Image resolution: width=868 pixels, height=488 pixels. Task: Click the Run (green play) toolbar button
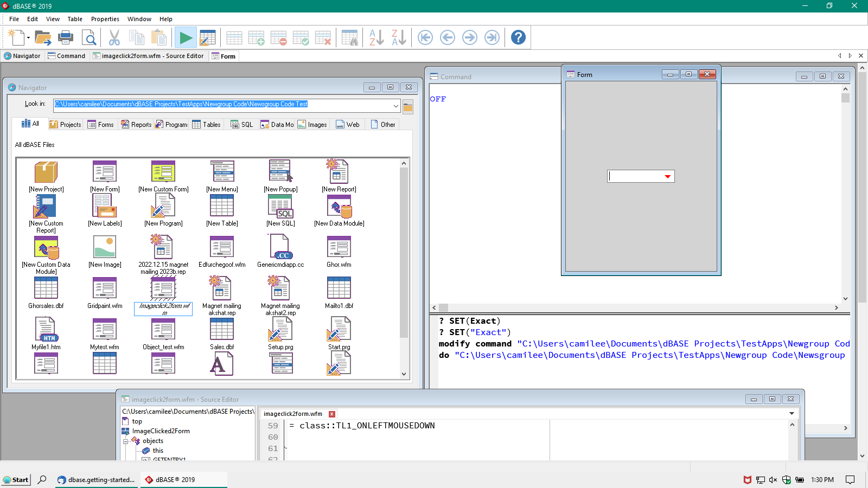click(x=186, y=37)
